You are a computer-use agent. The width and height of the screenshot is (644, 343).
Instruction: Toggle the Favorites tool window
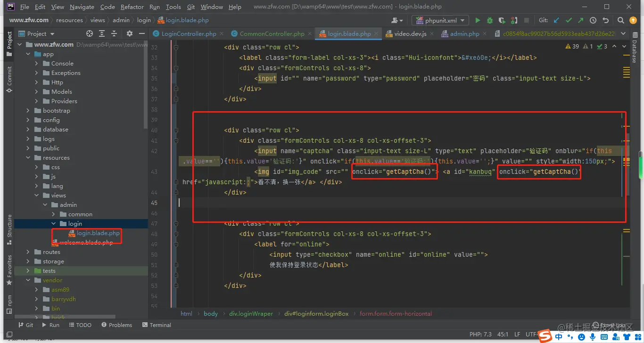(9, 270)
